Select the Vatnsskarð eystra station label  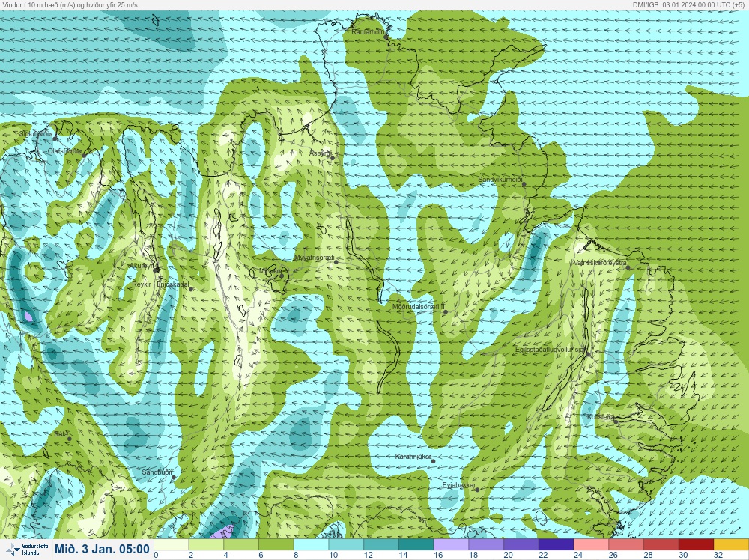coord(600,263)
